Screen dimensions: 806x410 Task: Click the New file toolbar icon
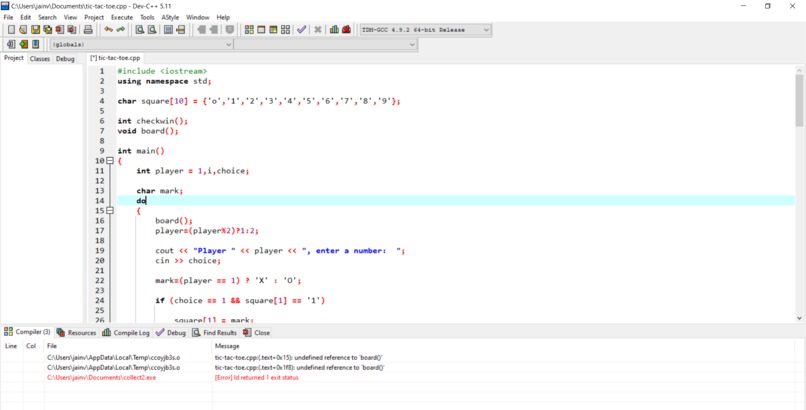[x=11, y=30]
